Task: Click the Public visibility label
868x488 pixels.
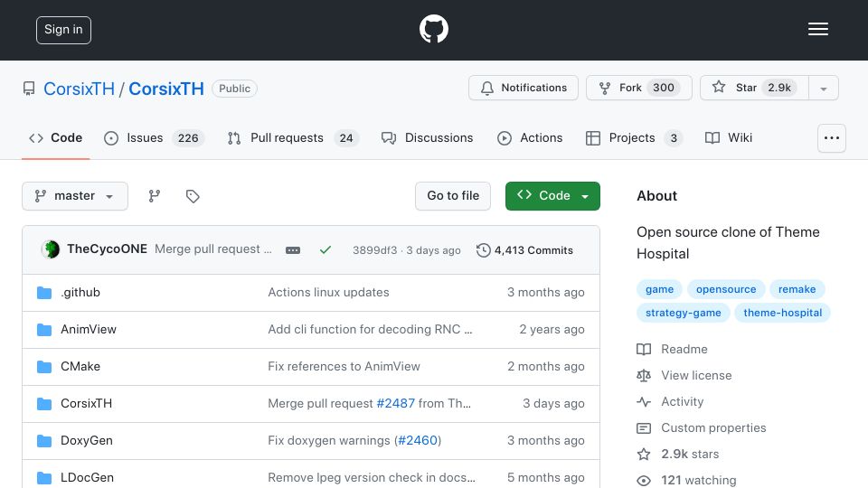Action: click(x=235, y=89)
